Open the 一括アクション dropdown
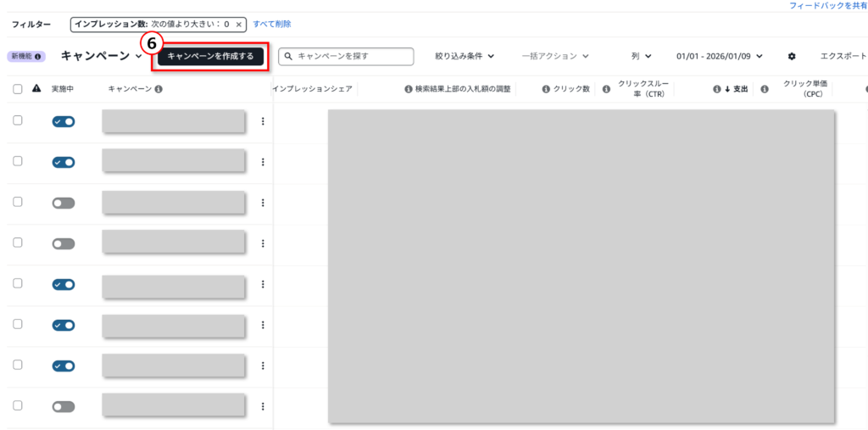The height and width of the screenshot is (430, 868). (555, 56)
